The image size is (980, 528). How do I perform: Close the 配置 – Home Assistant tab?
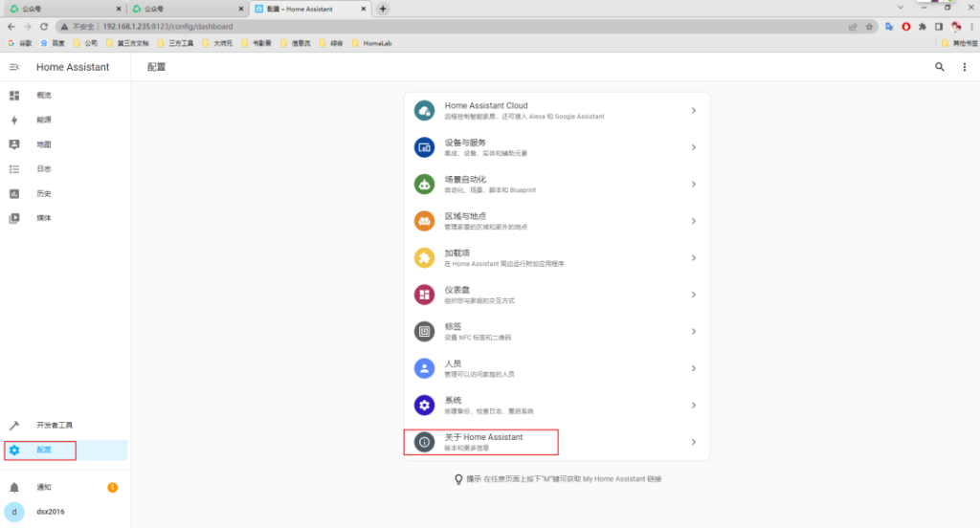[x=363, y=9]
